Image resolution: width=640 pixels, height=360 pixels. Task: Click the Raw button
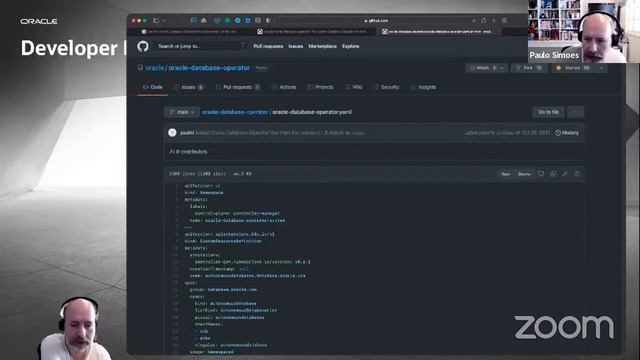[506, 174]
